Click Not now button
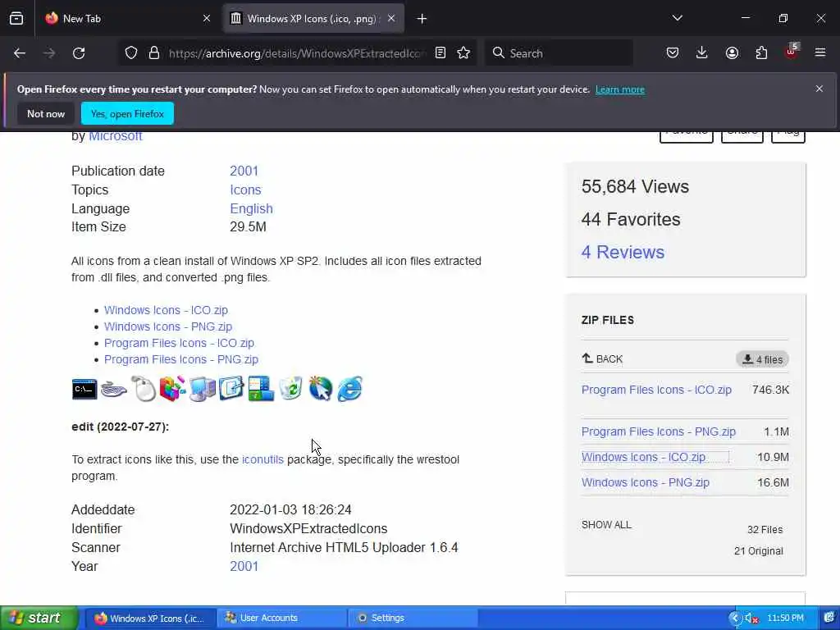 [46, 113]
